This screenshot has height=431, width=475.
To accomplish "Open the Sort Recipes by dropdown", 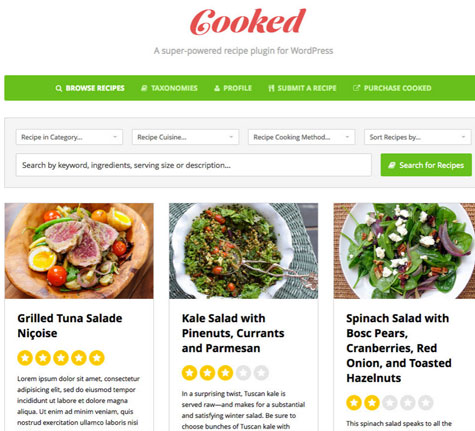I will (x=417, y=137).
